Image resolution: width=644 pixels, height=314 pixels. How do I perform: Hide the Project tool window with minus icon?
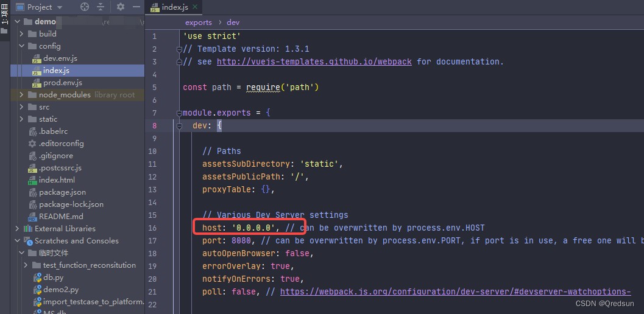[x=136, y=7]
